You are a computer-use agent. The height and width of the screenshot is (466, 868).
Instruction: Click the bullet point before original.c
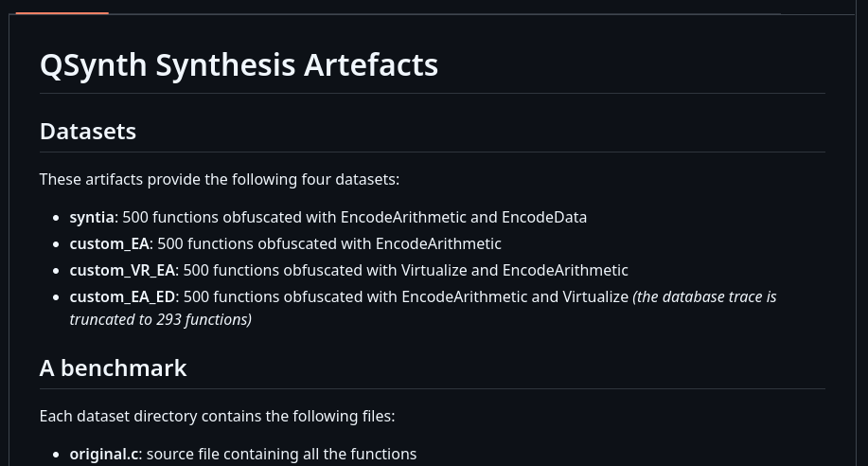click(x=55, y=455)
